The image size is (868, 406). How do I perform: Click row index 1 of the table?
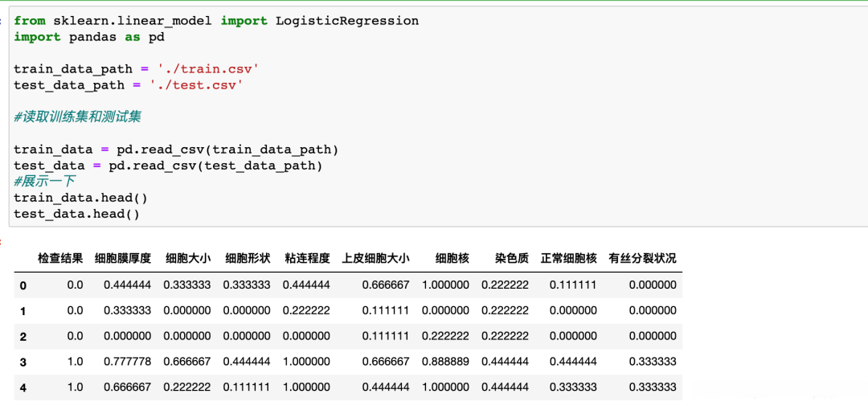coord(23,311)
